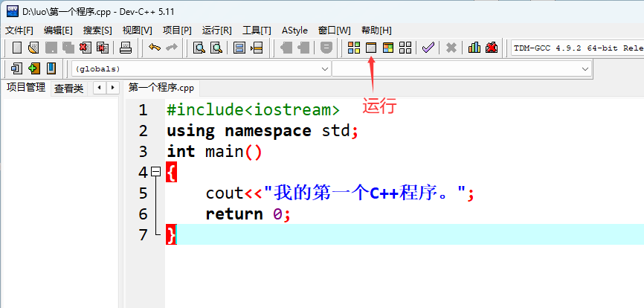Select the 第一个程序.cpp editor tab
The image size is (644, 308).
click(x=161, y=88)
